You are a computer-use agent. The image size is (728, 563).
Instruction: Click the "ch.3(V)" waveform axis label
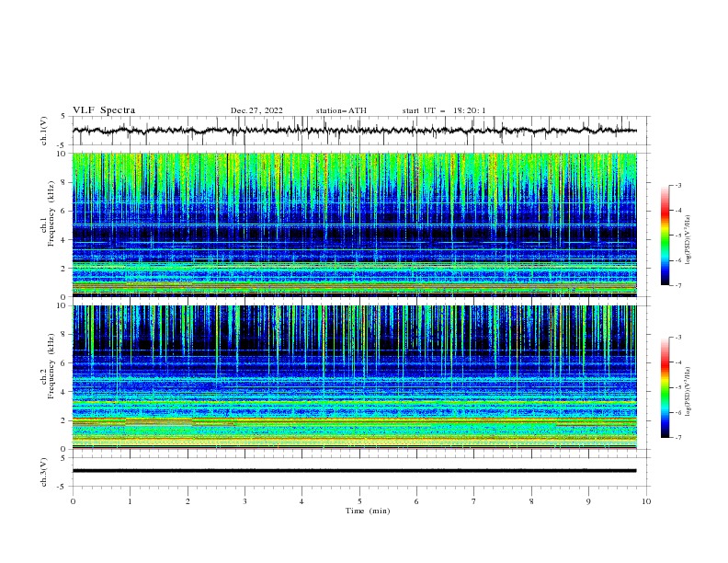[x=44, y=472]
